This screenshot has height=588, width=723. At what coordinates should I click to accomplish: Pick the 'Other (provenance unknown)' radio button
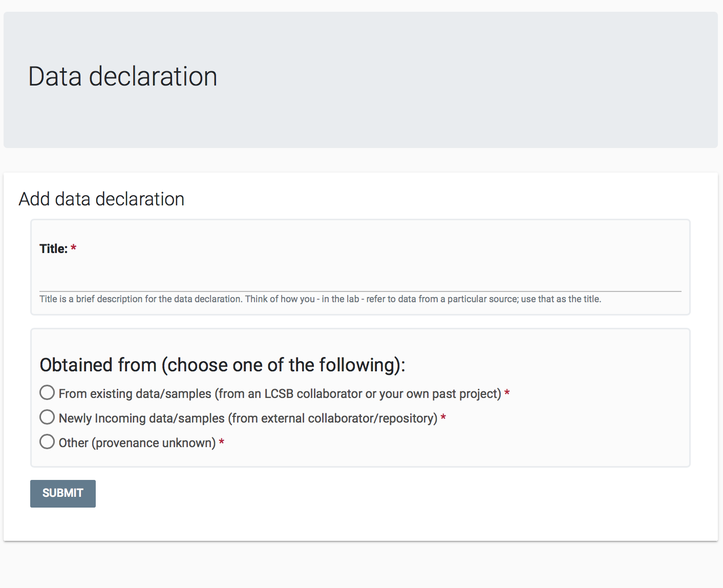[x=47, y=442]
